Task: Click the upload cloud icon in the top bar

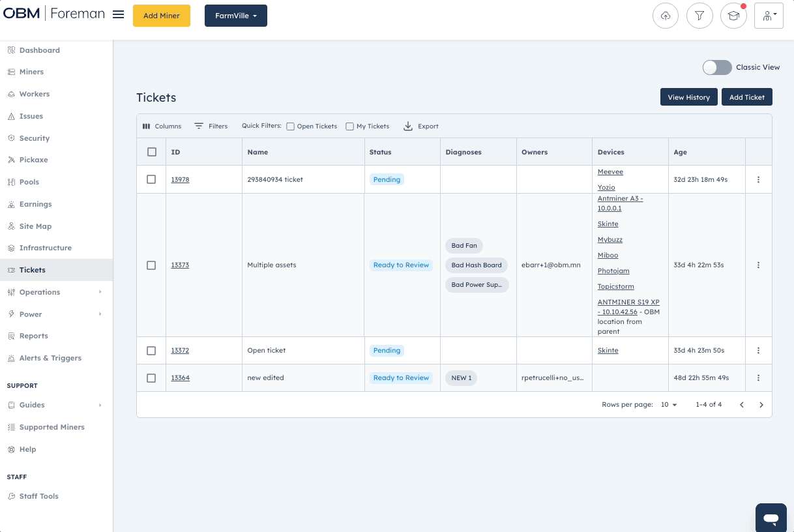Action: click(x=666, y=15)
